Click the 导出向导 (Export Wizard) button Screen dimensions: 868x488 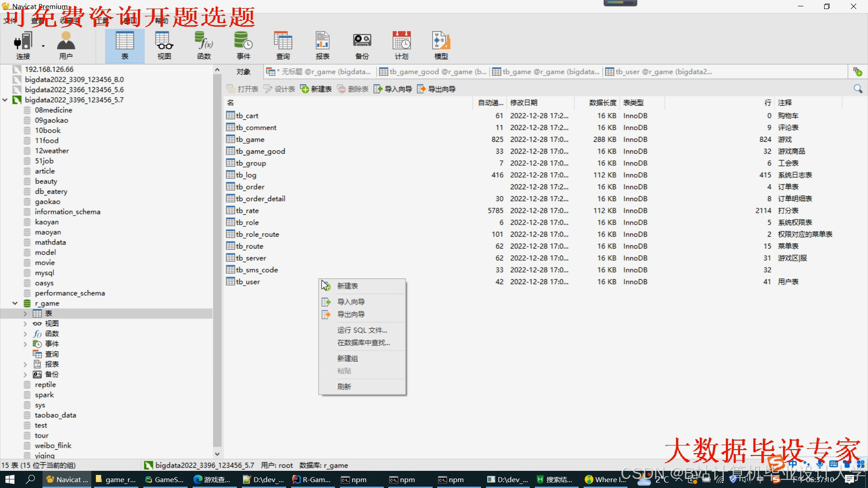point(436,89)
